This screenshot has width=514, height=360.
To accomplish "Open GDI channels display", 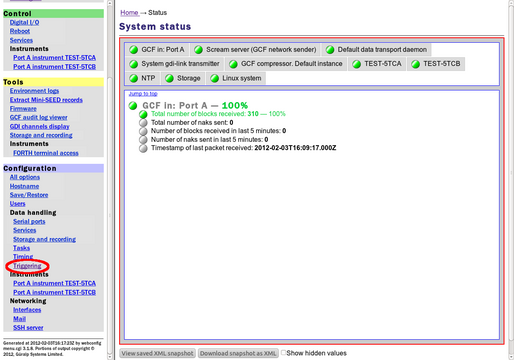I will pos(40,126).
